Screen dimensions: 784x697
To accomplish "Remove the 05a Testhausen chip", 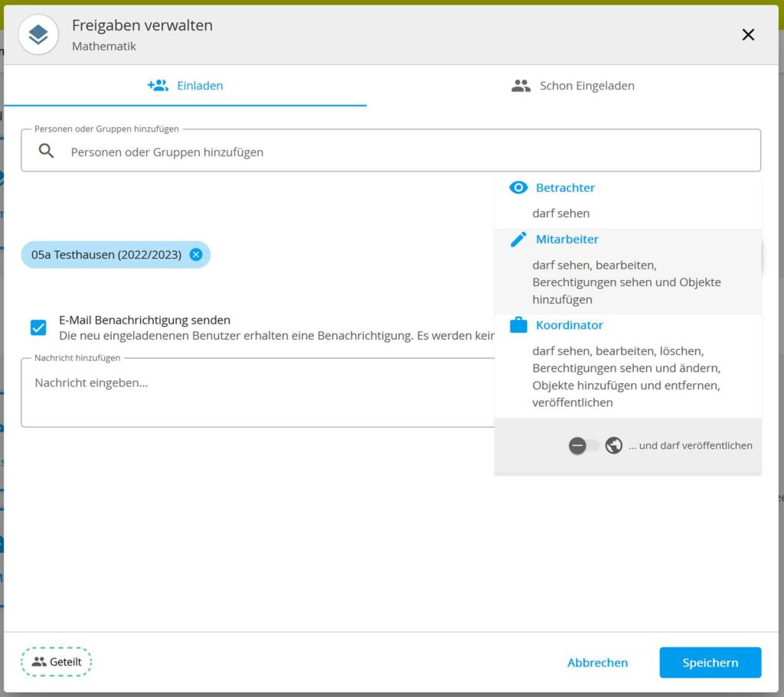I will tap(196, 255).
